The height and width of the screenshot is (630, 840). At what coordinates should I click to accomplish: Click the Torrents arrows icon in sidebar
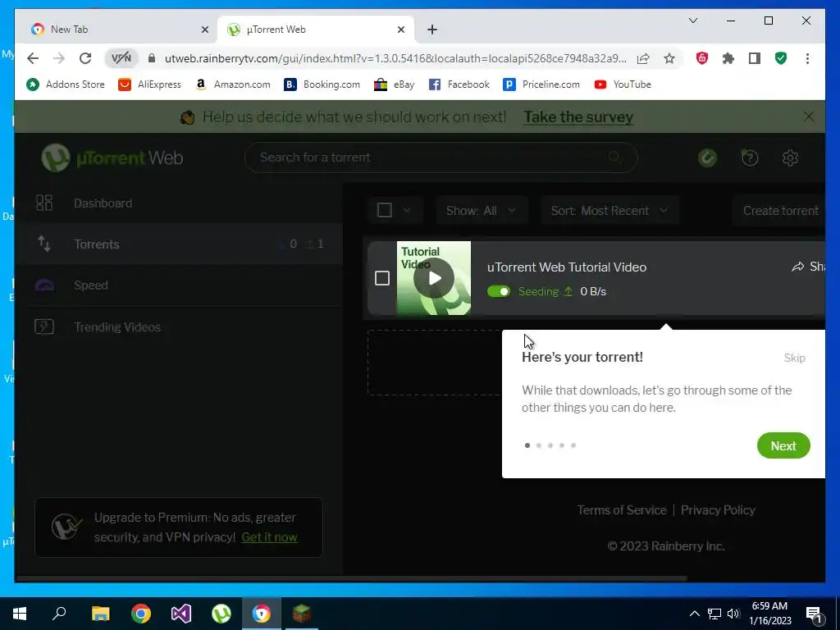click(44, 244)
